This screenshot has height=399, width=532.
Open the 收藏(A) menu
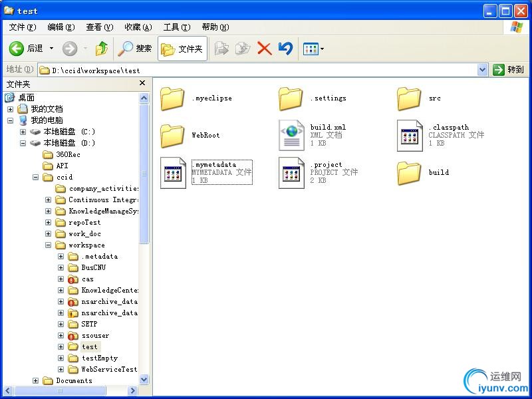tap(138, 27)
